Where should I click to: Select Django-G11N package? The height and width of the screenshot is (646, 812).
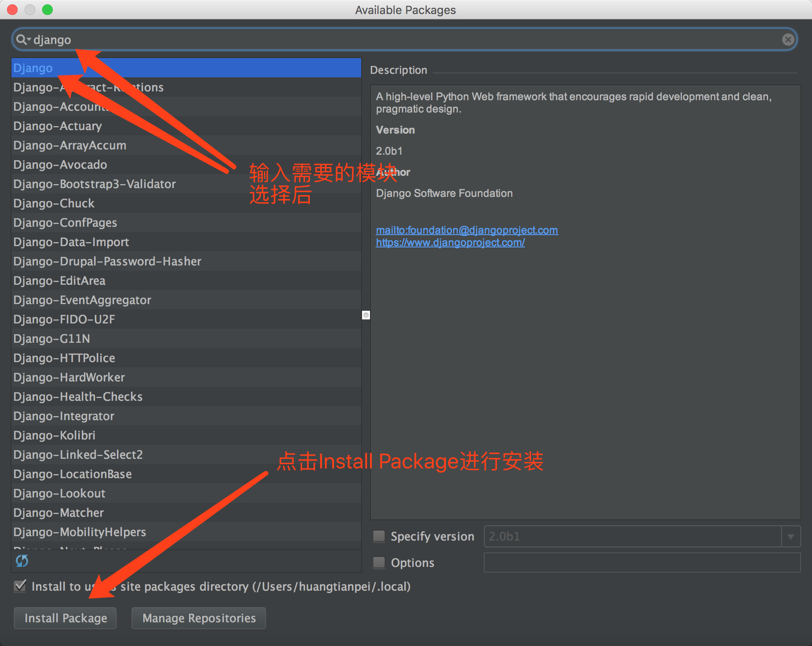pos(186,338)
